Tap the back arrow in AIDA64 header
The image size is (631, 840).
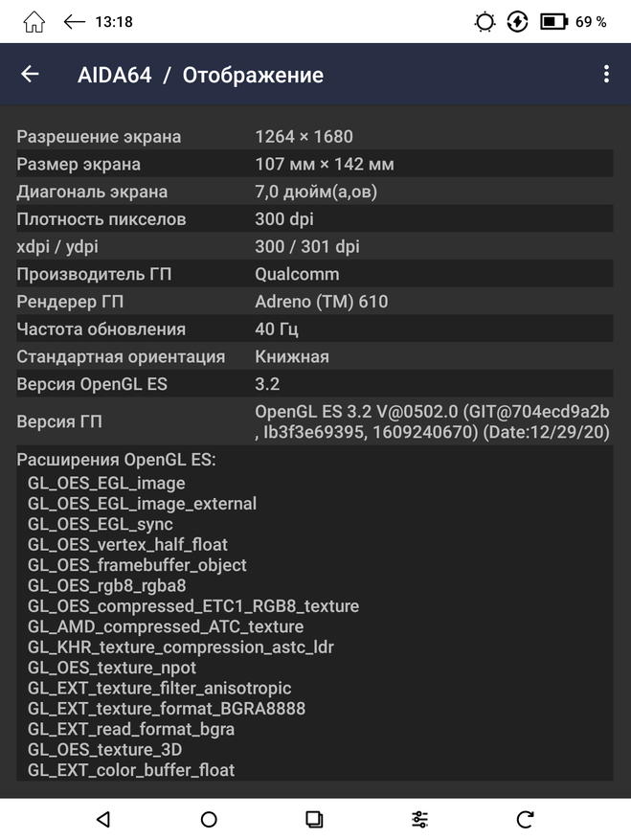[30, 75]
